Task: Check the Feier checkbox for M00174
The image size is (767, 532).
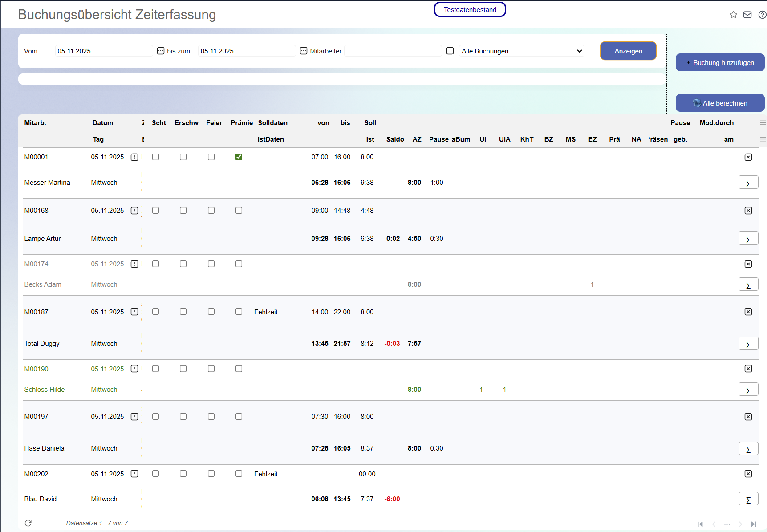Action: (211, 264)
